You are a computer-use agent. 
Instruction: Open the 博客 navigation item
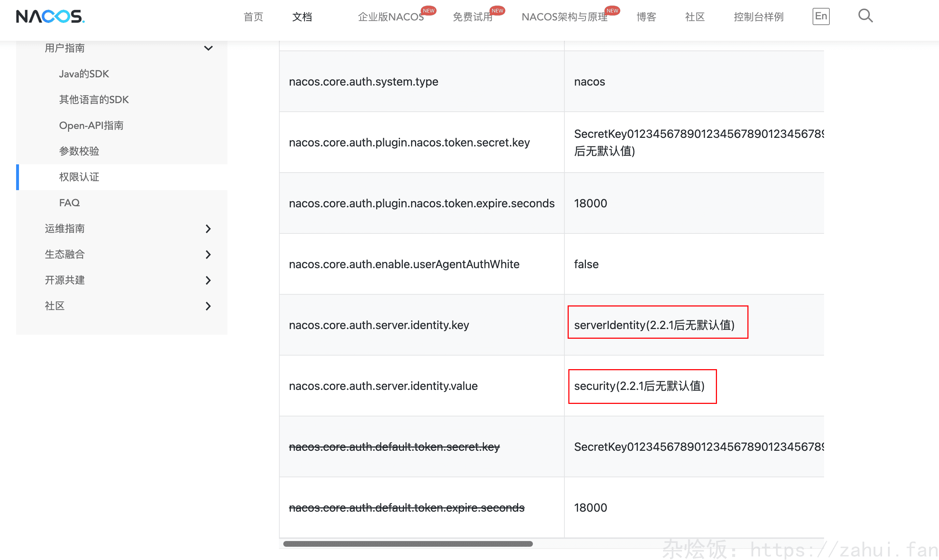coord(646,16)
